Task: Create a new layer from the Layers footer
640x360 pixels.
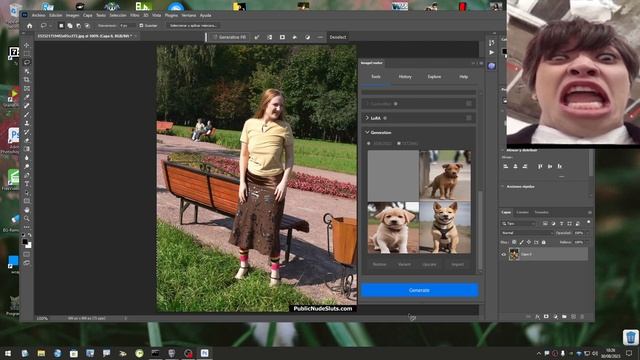Action: click(573, 316)
